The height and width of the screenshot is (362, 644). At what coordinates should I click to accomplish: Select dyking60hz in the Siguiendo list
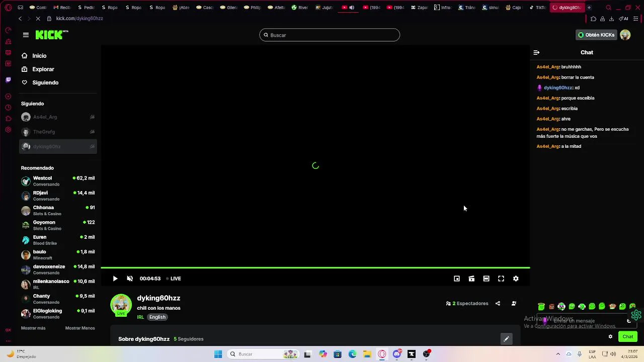point(58,147)
